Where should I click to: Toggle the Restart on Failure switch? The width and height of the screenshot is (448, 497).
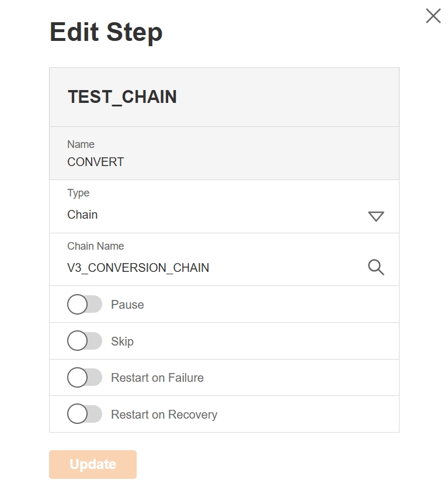[x=85, y=378]
